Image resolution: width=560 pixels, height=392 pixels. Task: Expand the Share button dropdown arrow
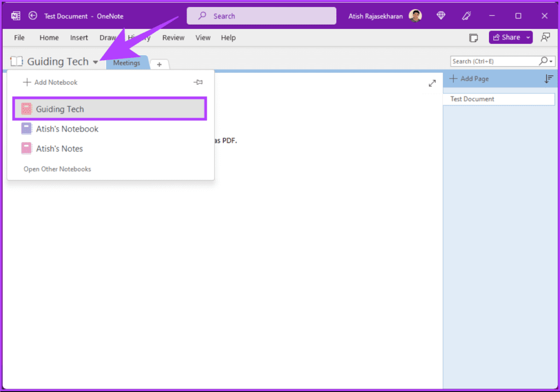click(x=528, y=38)
